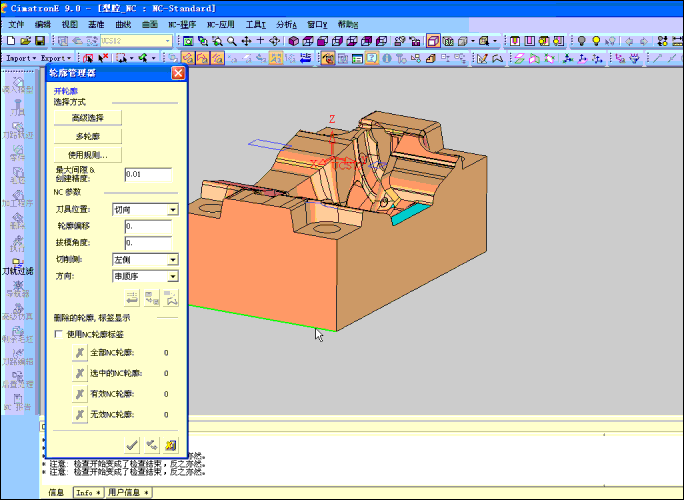This screenshot has width=684, height=500.
Task: Select the Rotate view tool
Action: [274, 41]
